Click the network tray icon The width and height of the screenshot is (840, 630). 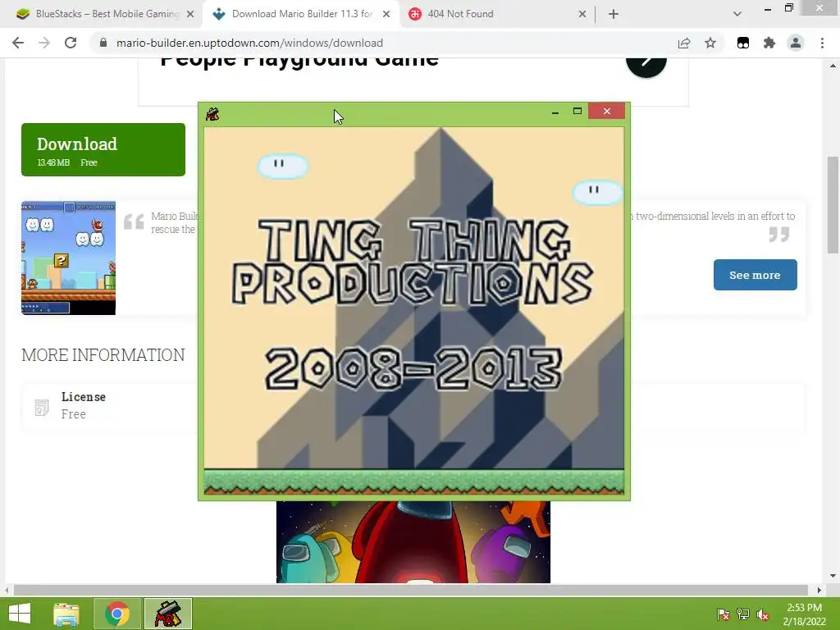click(743, 614)
